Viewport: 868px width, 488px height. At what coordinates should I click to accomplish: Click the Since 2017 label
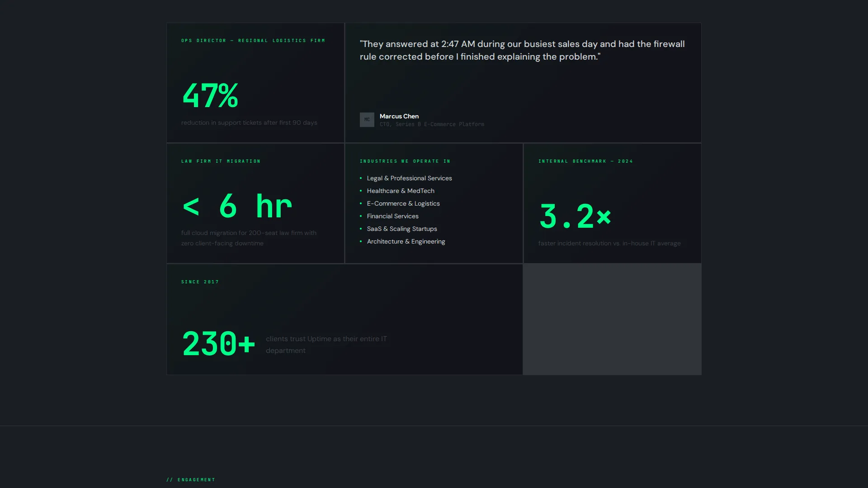pos(200,282)
